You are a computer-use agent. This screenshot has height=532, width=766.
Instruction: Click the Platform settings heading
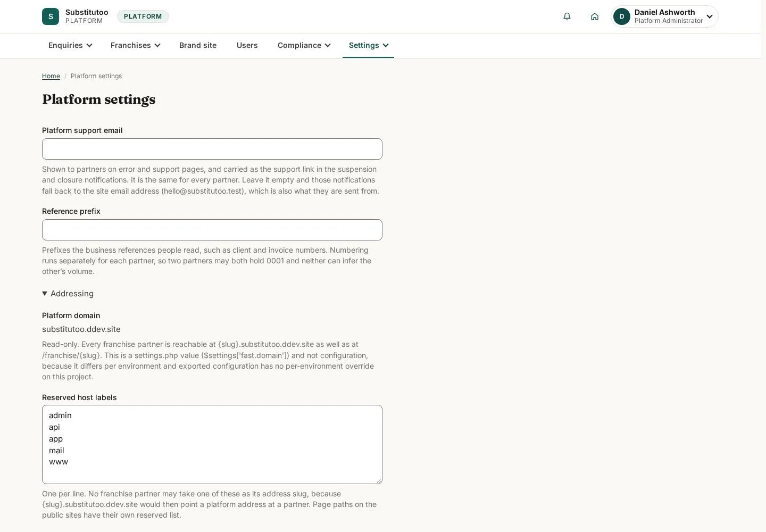pos(99,99)
